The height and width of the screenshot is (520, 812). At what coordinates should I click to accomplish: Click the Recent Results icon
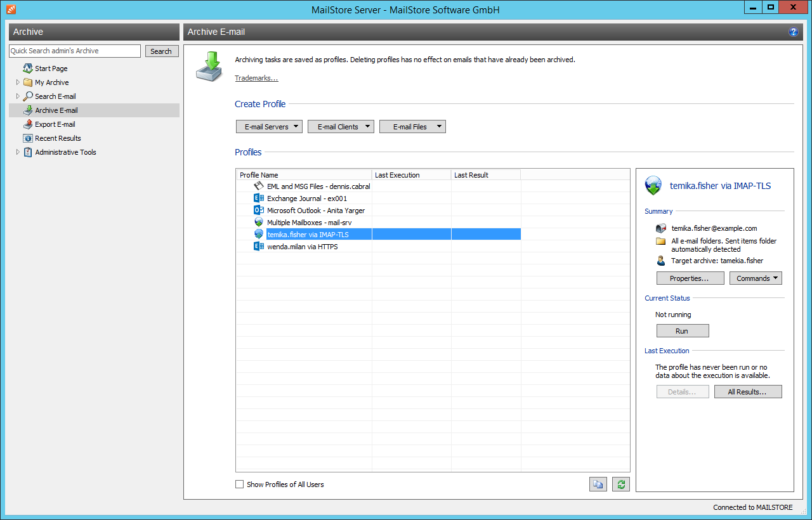point(28,138)
